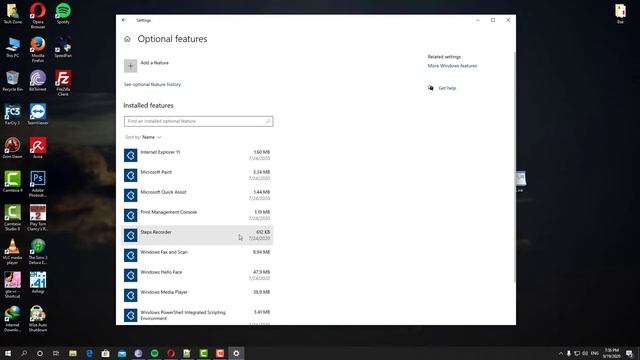This screenshot has height=360, width=640.
Task: Click the Microsoft Paint feature icon
Action: [131, 175]
